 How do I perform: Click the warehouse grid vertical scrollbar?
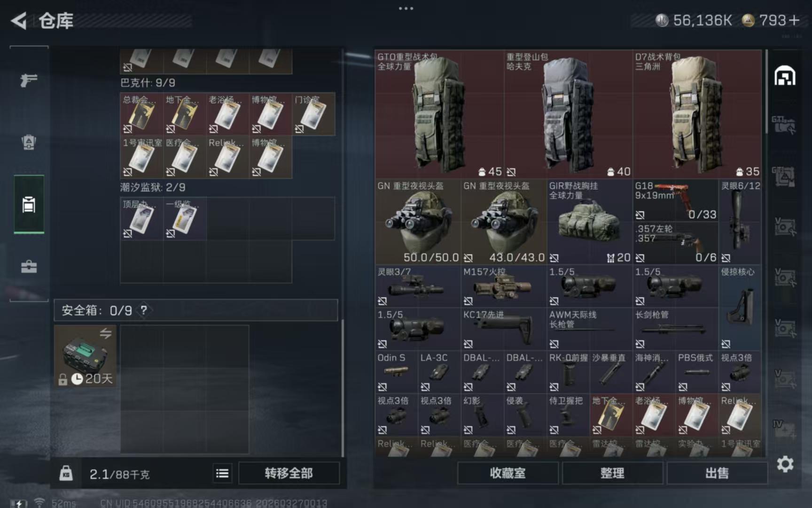(x=766, y=92)
